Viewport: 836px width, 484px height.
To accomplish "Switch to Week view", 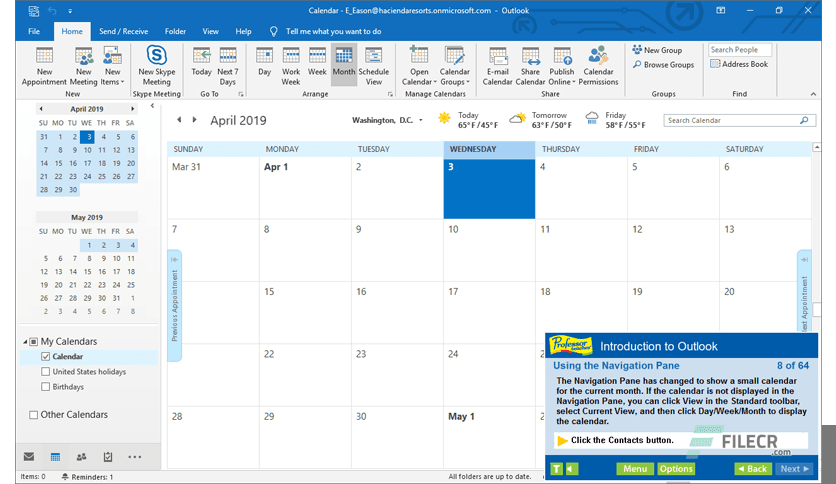I will click(317, 62).
